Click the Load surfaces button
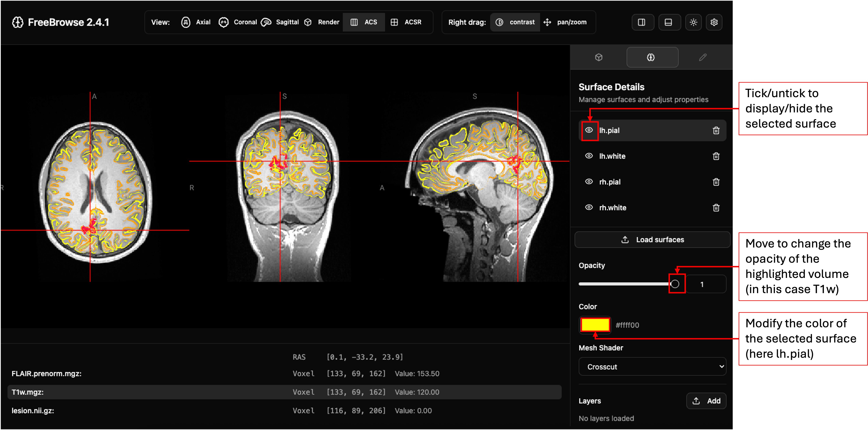This screenshot has height=430, width=868. click(652, 240)
